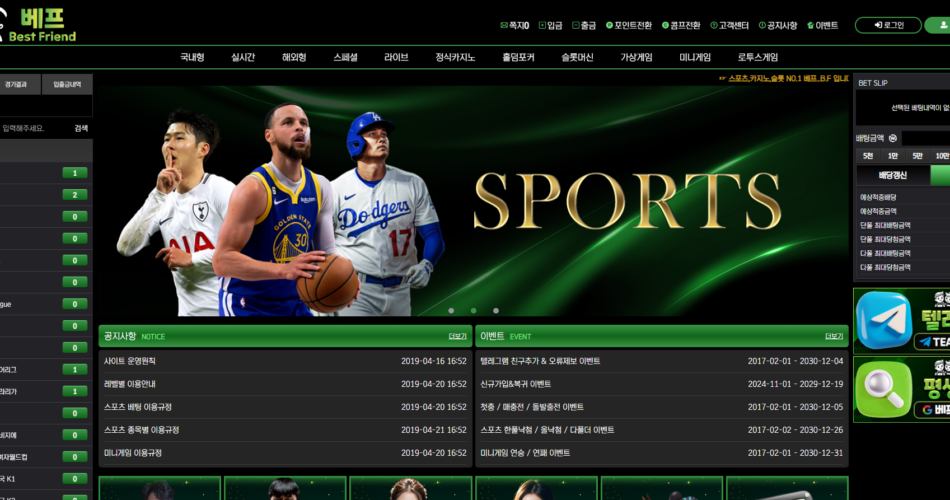950x500 pixels.
Task: Click the 쪽지 message envelope icon
Action: tap(504, 25)
